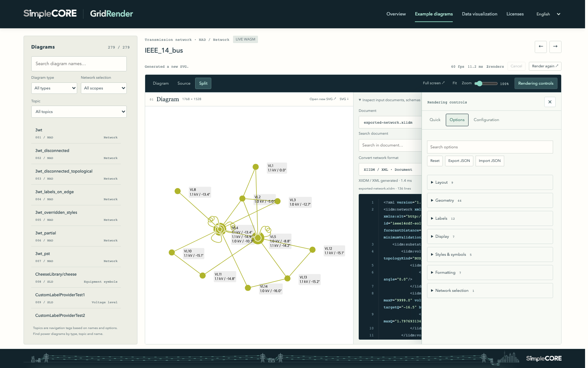Expand the Formatting options section

tap(490, 272)
